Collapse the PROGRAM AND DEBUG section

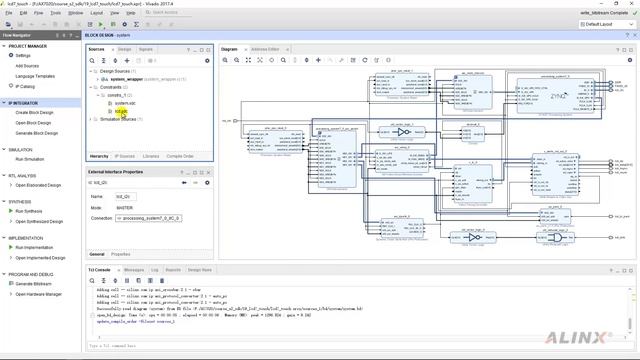point(4,275)
